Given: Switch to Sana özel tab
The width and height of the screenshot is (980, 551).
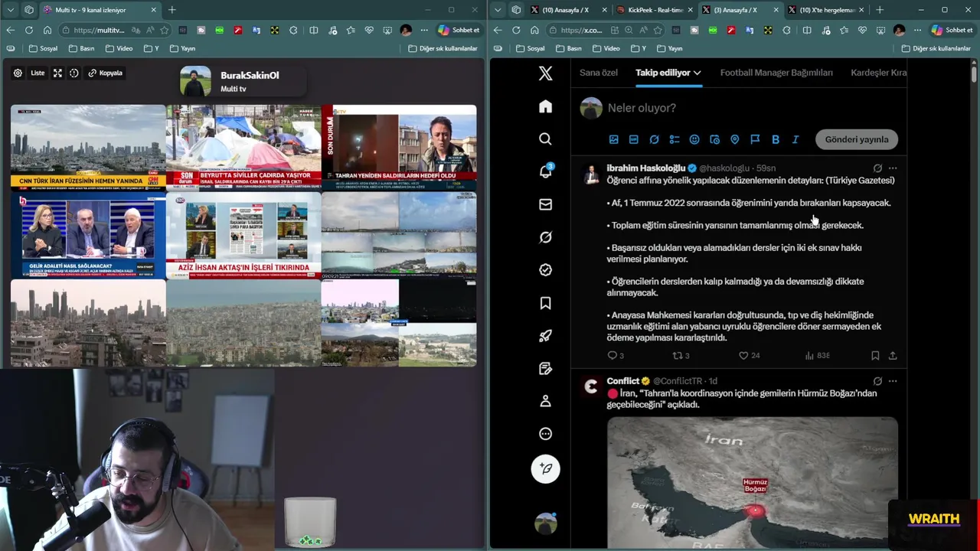Looking at the screenshot, I should pyautogui.click(x=599, y=73).
